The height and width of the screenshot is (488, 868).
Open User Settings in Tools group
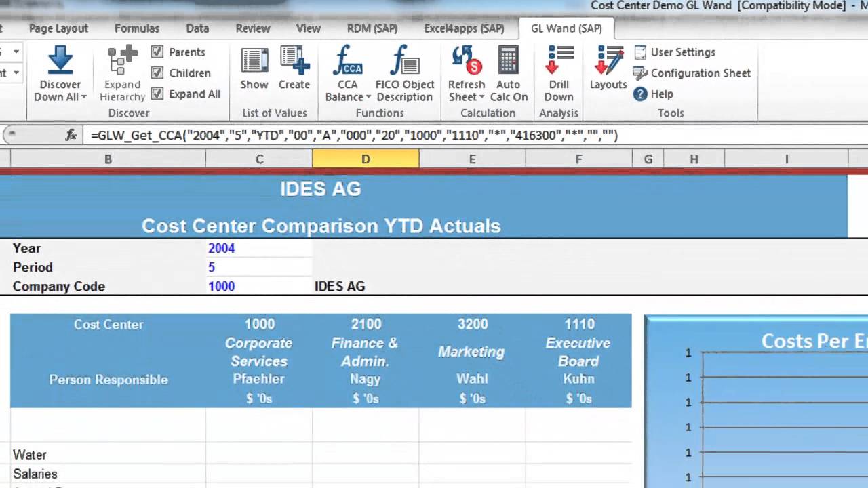[675, 52]
